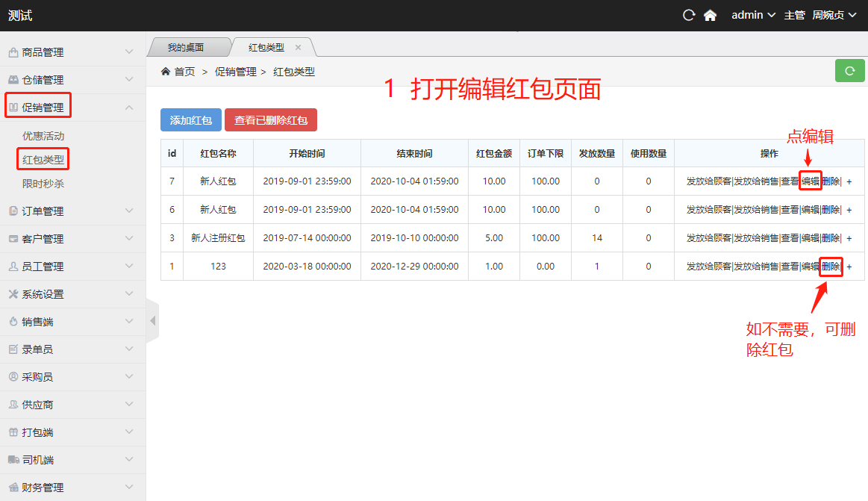This screenshot has height=501, width=868.
Task: Click the home icon in top bar
Action: [x=710, y=16]
